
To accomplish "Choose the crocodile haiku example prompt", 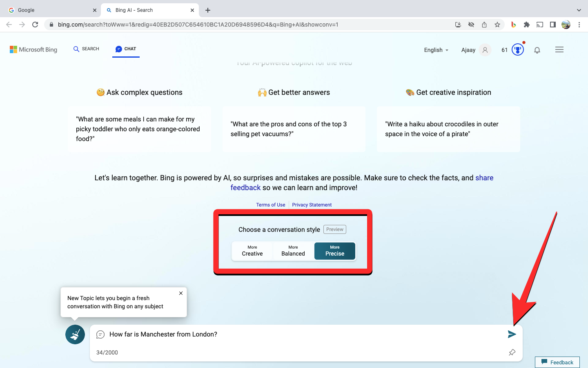I will point(448,129).
